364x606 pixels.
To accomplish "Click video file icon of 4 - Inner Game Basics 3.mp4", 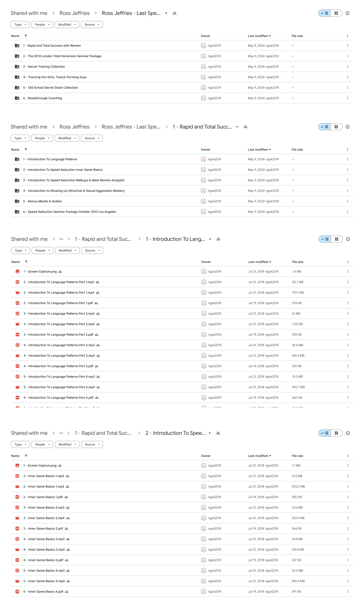I will coord(17,550).
